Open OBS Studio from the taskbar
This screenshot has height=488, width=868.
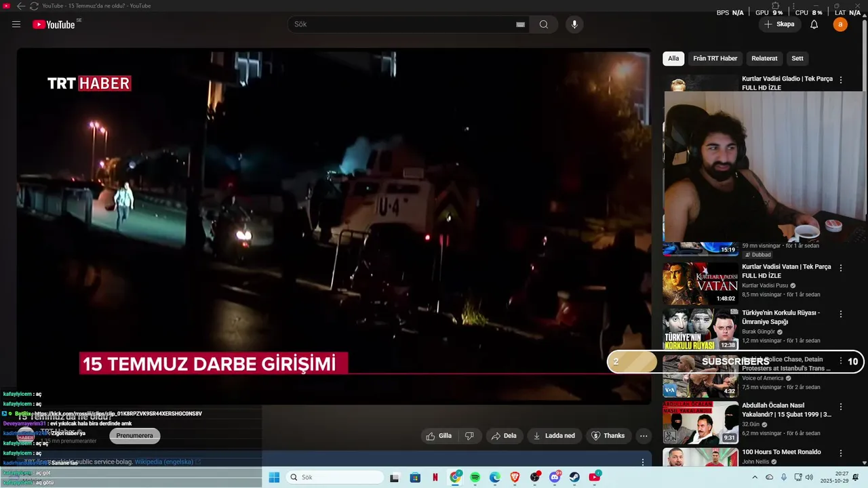coord(535,477)
